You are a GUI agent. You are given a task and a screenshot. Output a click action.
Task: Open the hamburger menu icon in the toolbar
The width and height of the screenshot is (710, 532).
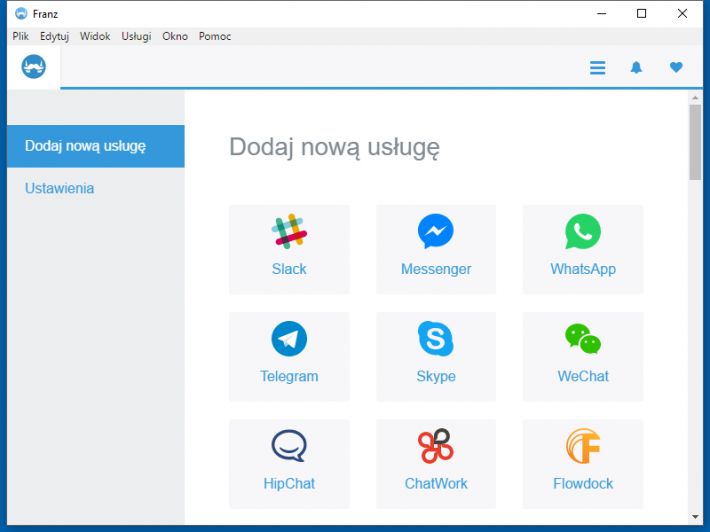click(x=597, y=68)
